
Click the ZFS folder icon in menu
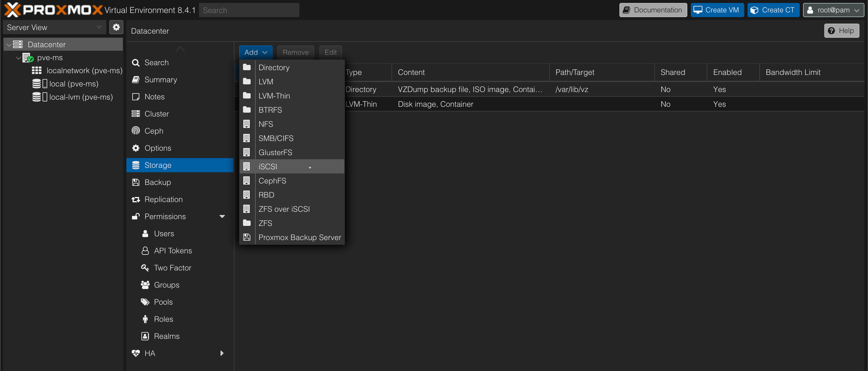click(x=247, y=223)
